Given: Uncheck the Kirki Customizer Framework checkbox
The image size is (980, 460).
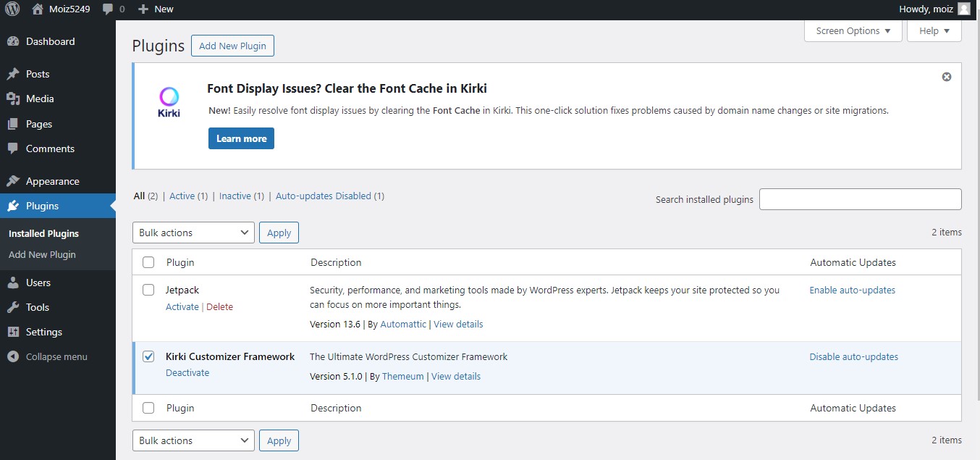Looking at the screenshot, I should click(x=148, y=356).
